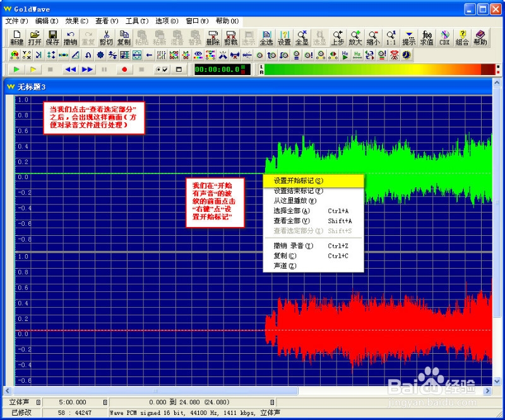This screenshot has height=420, width=505.
Task: Click the 缩小 (Zoom Out) toolbar icon
Action: (373, 38)
